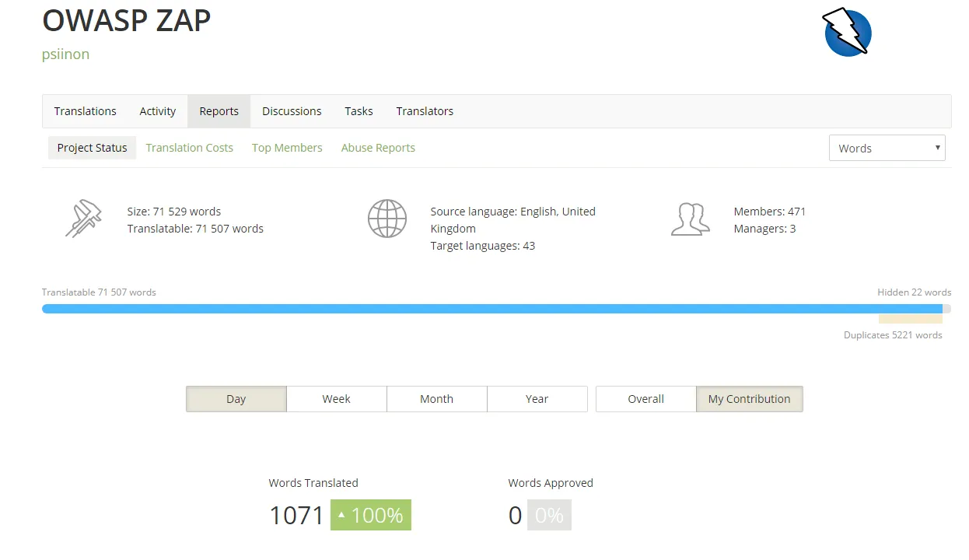Show Overall statistics
The image size is (969, 560).
point(646,399)
